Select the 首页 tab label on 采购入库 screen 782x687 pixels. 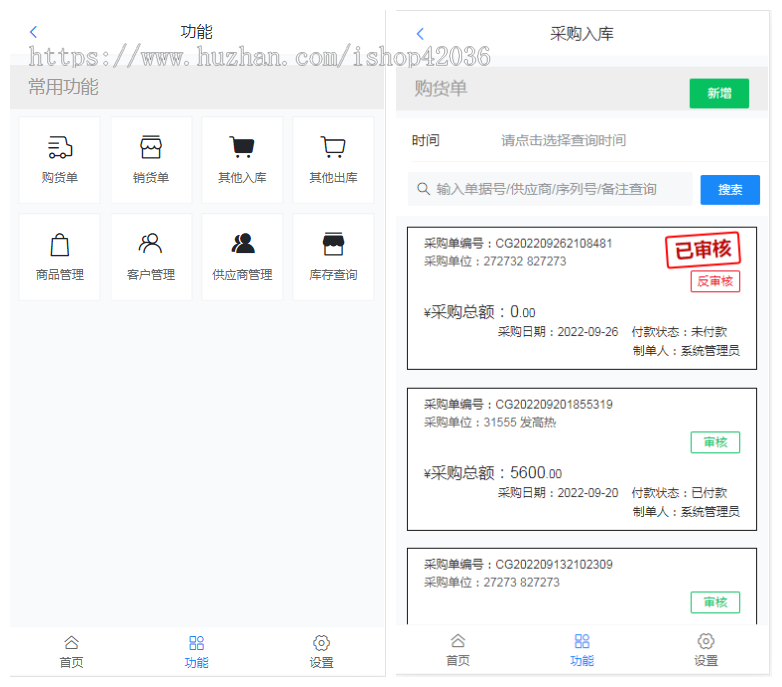458,661
